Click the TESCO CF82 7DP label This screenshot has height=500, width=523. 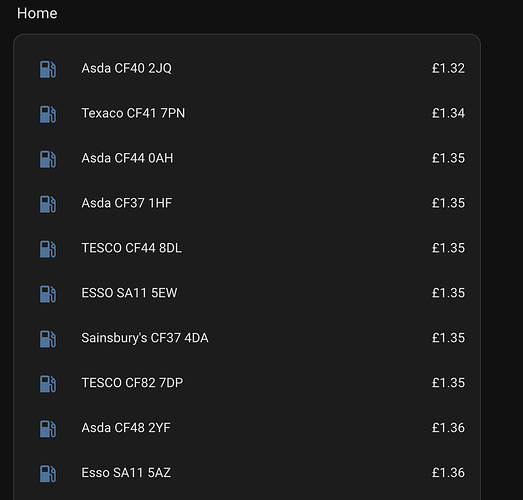pyautogui.click(x=132, y=383)
